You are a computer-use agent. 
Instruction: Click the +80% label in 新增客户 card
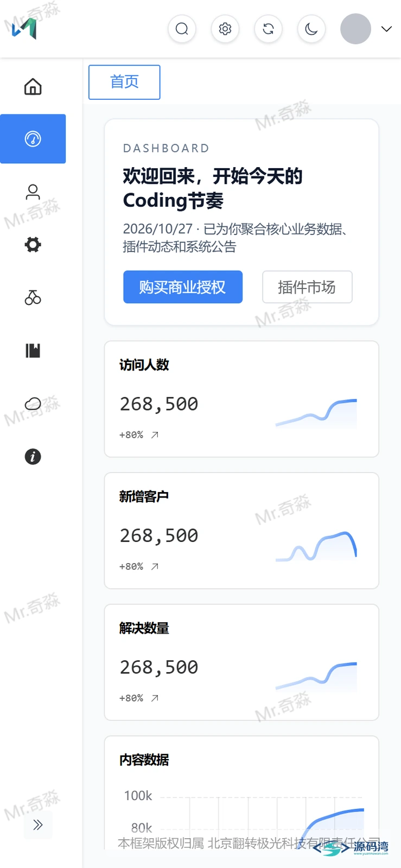pyautogui.click(x=131, y=566)
